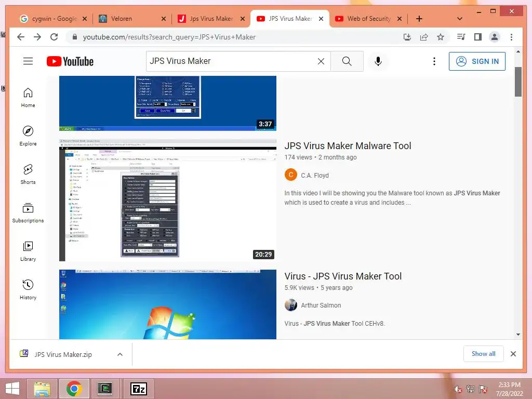The height and width of the screenshot is (399, 532).
Task: Open Chrome profile avatar
Action: coord(495,37)
